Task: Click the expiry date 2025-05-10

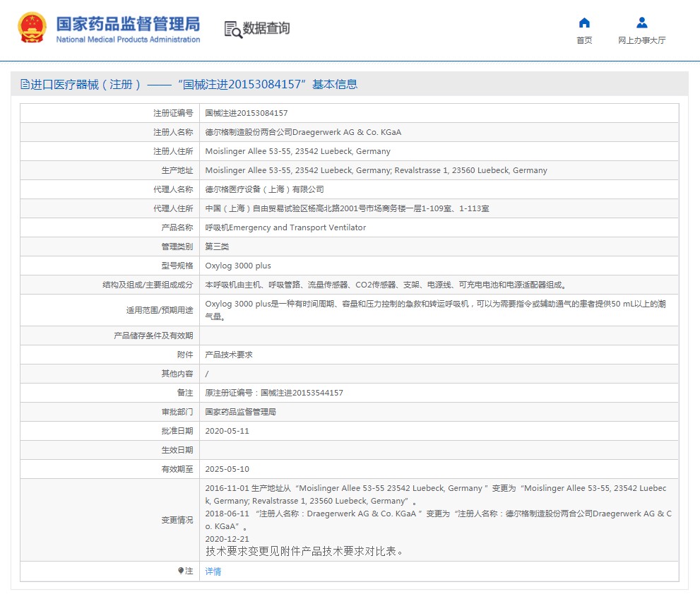Action: point(227,469)
